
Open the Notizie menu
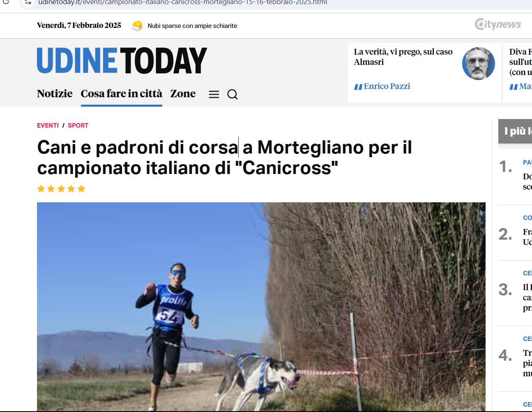pyautogui.click(x=55, y=94)
